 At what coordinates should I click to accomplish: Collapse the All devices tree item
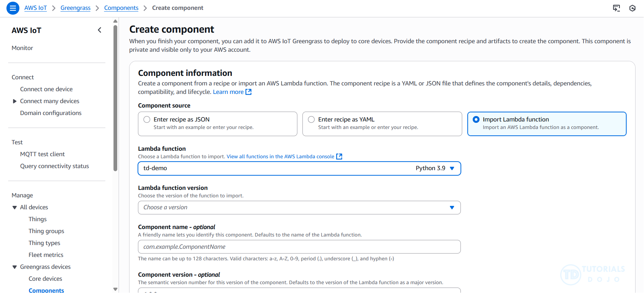pos(14,207)
